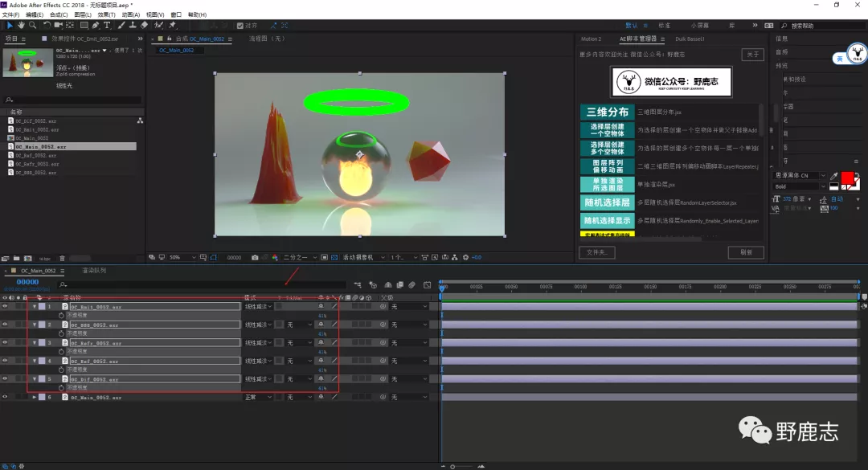Select the Zoom magnifier tool
868x470 pixels.
point(32,25)
